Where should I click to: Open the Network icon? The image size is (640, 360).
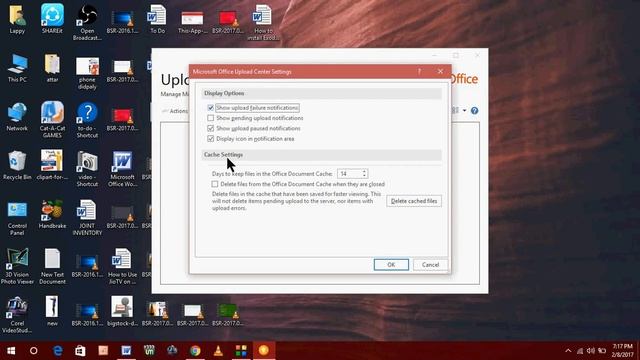tap(17, 117)
